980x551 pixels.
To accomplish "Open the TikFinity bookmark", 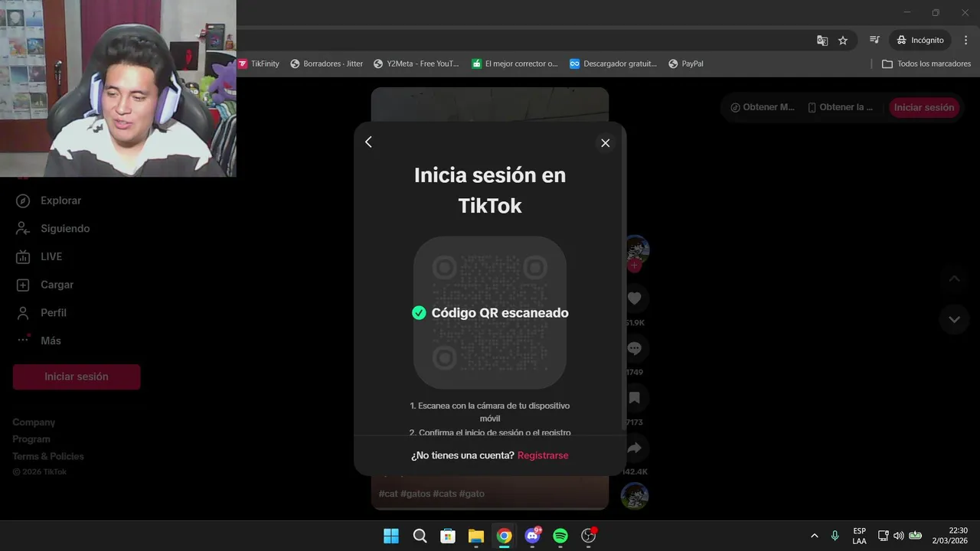I will [x=259, y=64].
